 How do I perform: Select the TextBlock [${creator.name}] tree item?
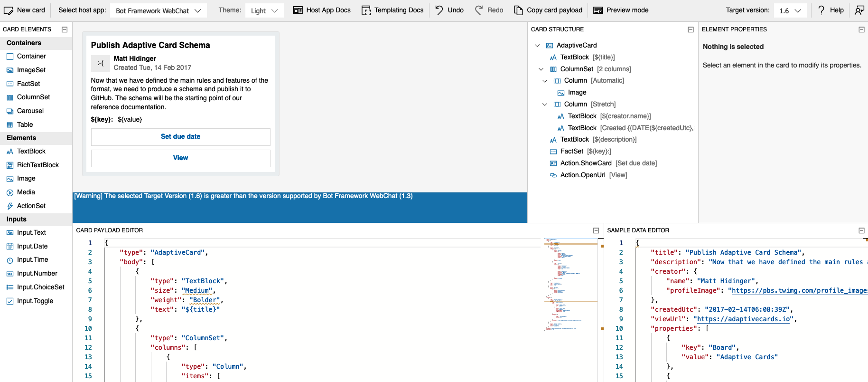click(x=604, y=116)
